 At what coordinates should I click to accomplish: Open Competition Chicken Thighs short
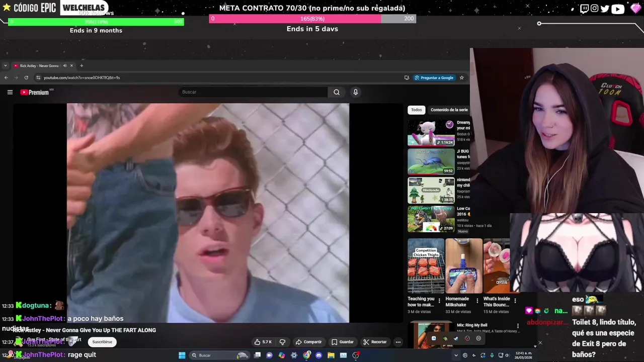tap(426, 265)
